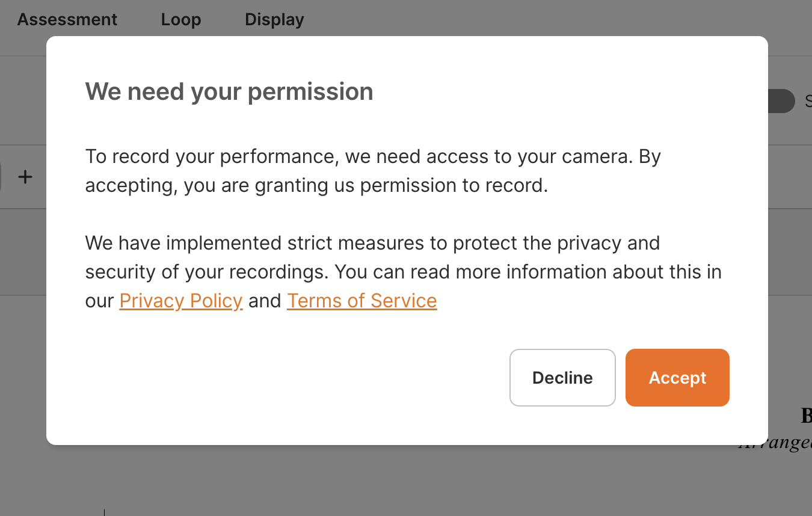Click the small staff line at bottom left
Viewport: 812px width, 516px height.
[x=105, y=512]
